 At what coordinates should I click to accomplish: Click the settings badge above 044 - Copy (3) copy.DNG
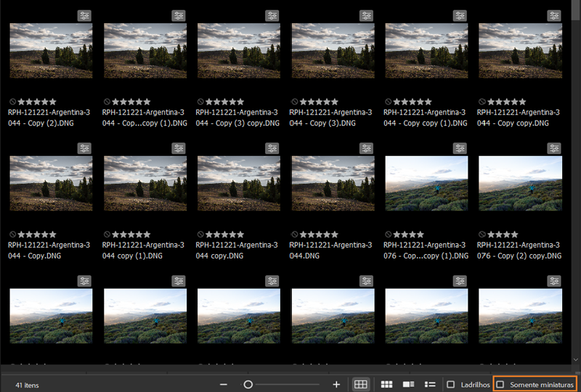click(272, 15)
